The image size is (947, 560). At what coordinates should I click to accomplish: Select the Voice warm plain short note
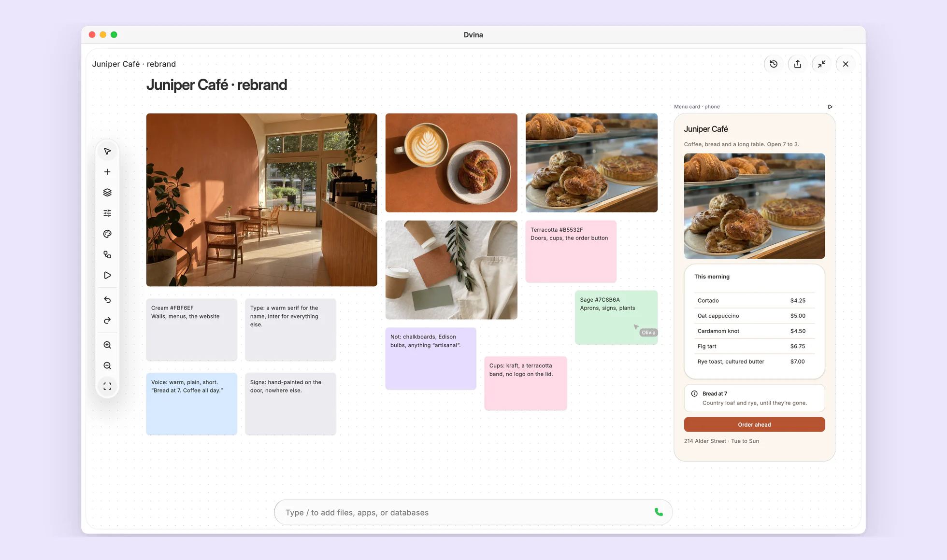point(192,404)
